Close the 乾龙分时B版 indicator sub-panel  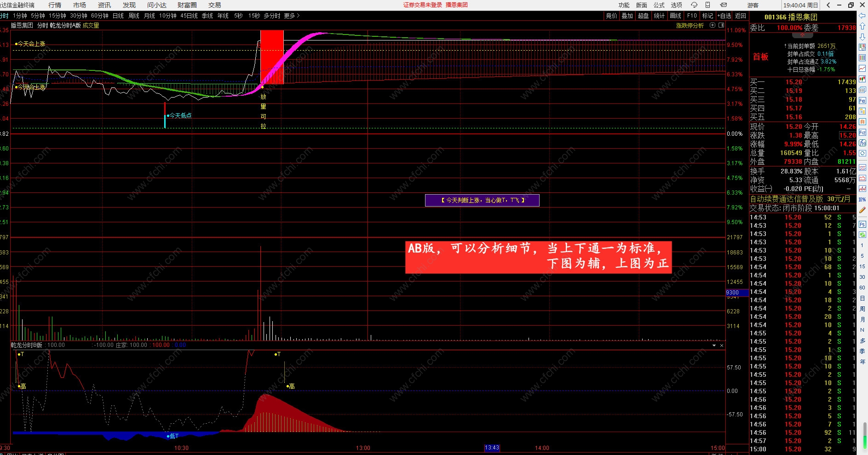coord(722,346)
